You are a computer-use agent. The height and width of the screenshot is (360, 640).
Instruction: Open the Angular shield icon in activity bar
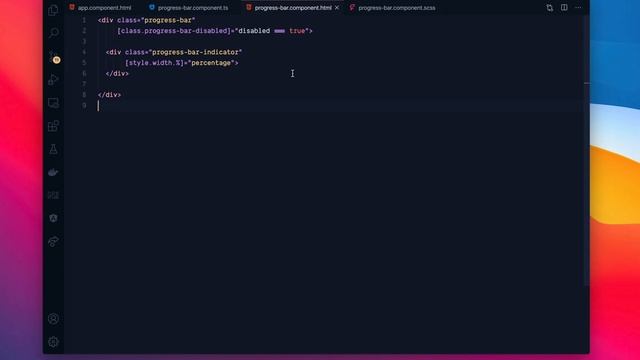(x=53, y=218)
